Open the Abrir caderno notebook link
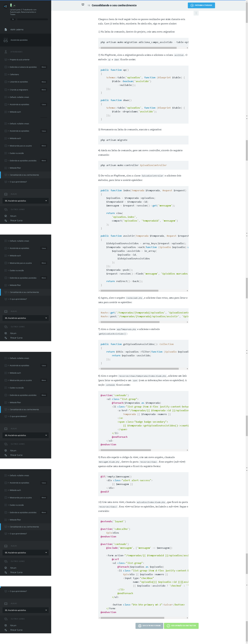Viewport: 248px width, 644px height. coord(17,30)
